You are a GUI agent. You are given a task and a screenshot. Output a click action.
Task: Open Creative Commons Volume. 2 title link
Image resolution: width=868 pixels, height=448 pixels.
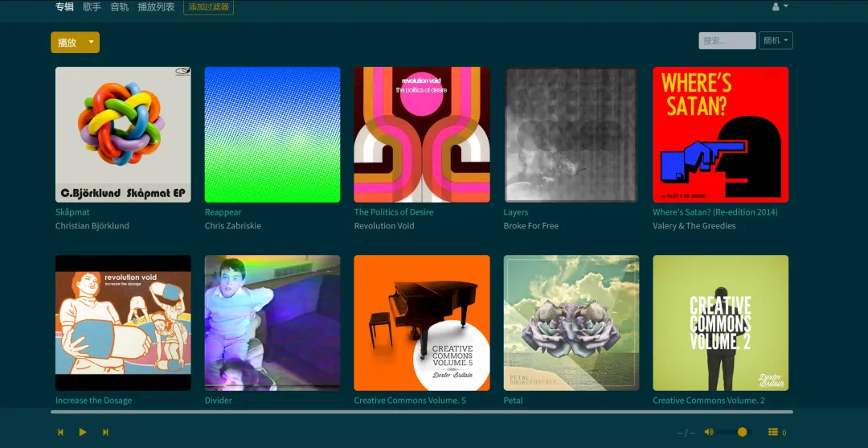709,401
